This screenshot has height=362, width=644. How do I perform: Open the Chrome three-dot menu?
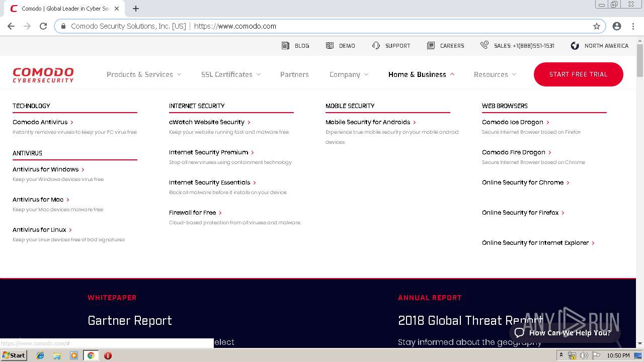tap(633, 26)
